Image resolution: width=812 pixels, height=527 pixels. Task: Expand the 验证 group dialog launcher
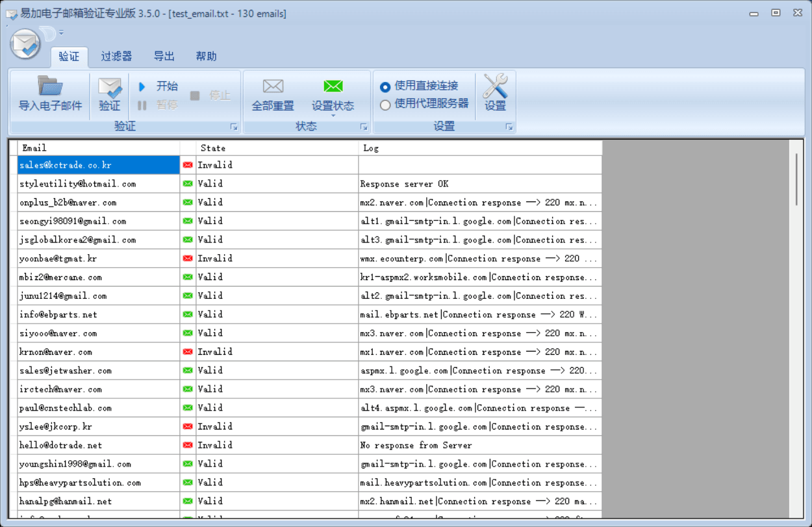pos(235,127)
